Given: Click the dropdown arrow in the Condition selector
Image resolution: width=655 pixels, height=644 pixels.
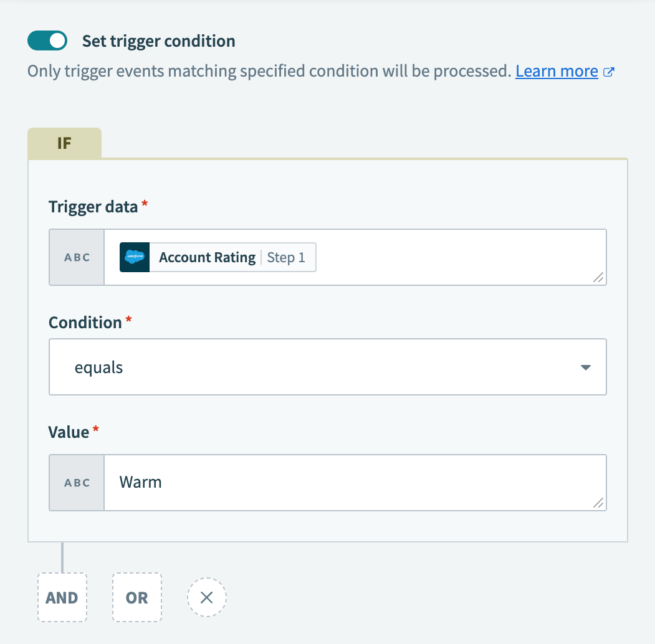Looking at the screenshot, I should [x=585, y=367].
